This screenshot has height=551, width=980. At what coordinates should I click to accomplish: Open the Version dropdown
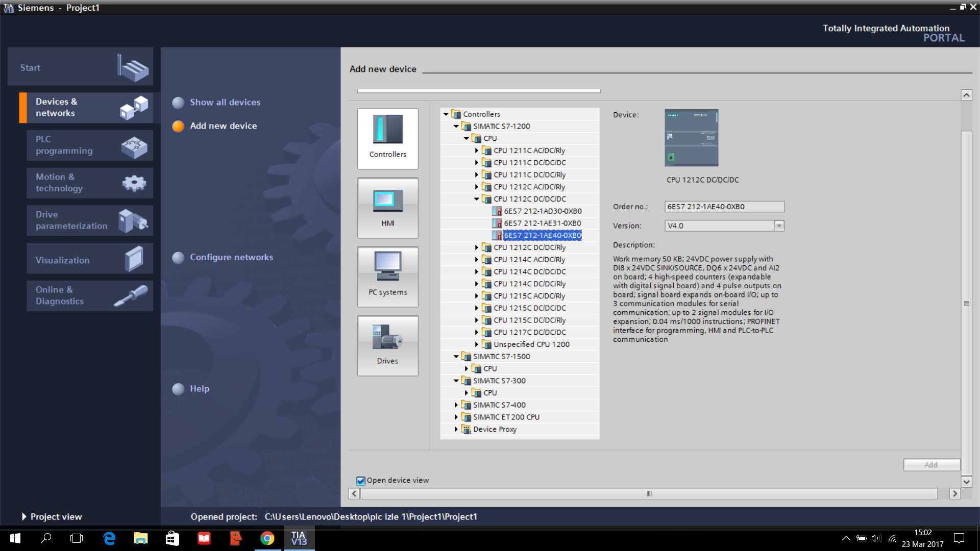tap(779, 226)
